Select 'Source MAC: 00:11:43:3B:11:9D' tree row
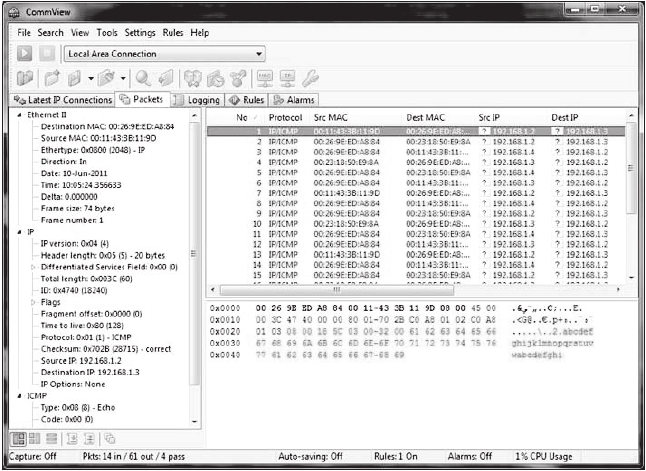Viewport: 646px width, 471px height. pos(98,138)
